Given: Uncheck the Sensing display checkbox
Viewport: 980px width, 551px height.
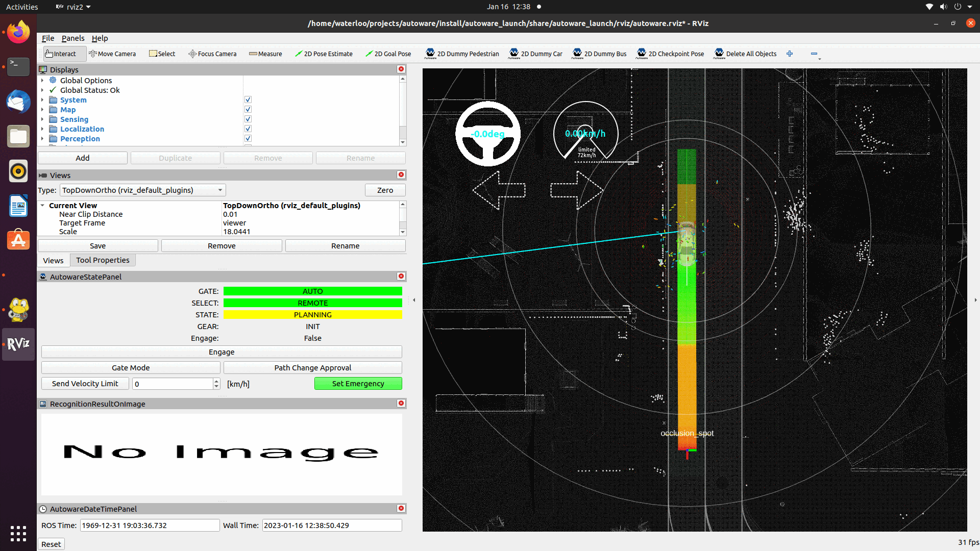Looking at the screenshot, I should pyautogui.click(x=248, y=119).
